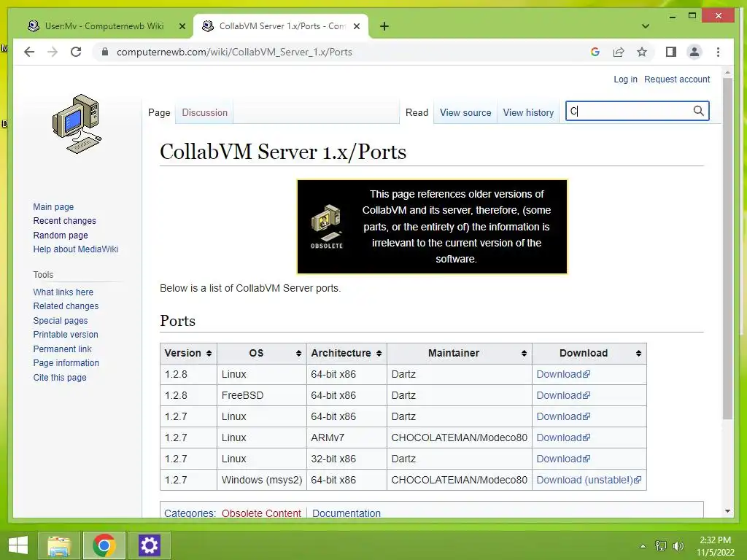Select the Read tab
Viewport: 747px width, 560px height.
click(x=417, y=113)
